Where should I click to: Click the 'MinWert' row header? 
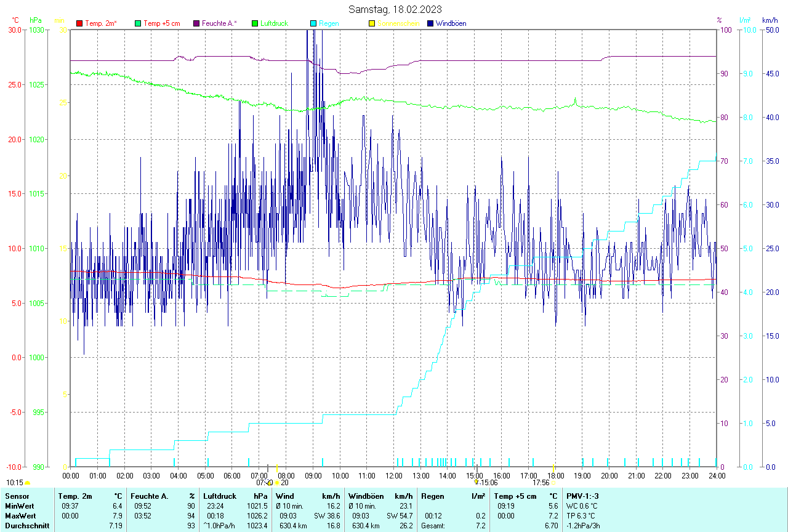tap(19, 506)
